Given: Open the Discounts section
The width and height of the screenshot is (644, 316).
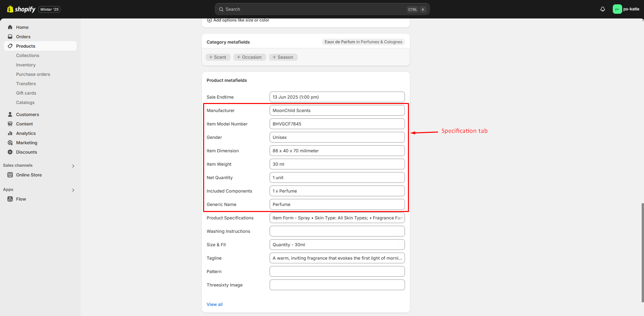Looking at the screenshot, I should [27, 152].
